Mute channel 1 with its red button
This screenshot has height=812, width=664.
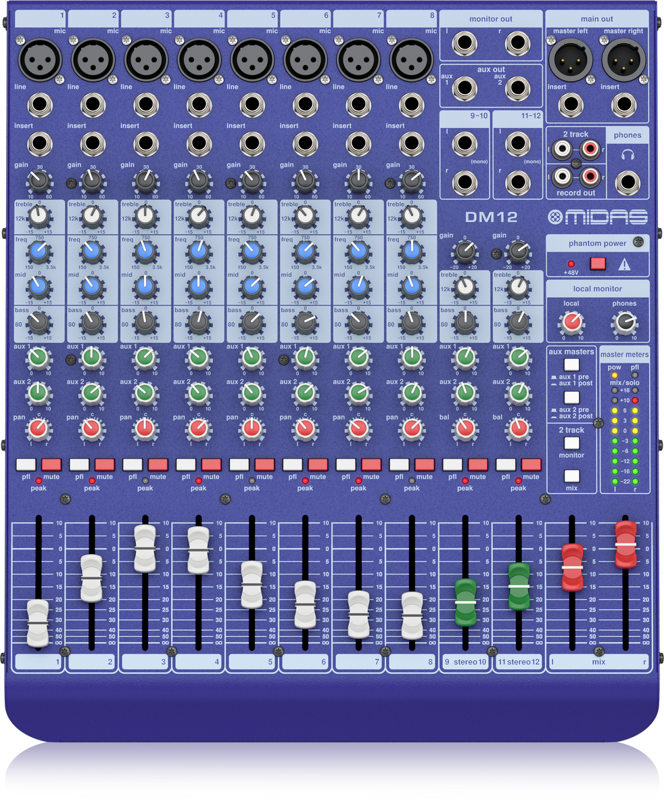pos(51,464)
